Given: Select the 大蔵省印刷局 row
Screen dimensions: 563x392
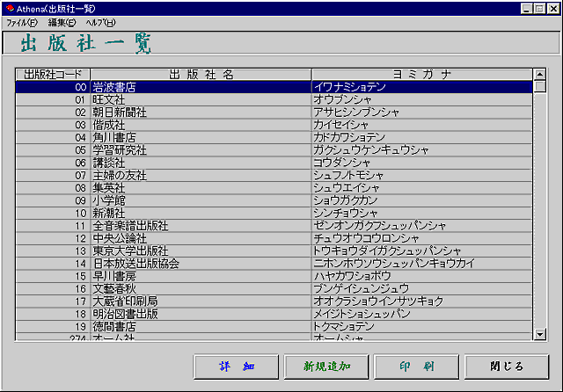Looking at the screenshot, I should pyautogui.click(x=274, y=301).
